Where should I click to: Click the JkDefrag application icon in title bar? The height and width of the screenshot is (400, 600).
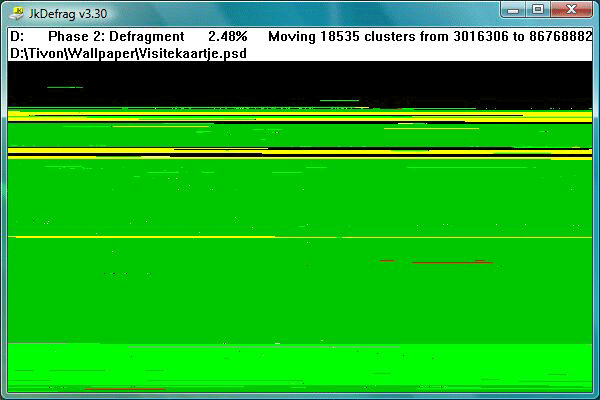[x=16, y=13]
